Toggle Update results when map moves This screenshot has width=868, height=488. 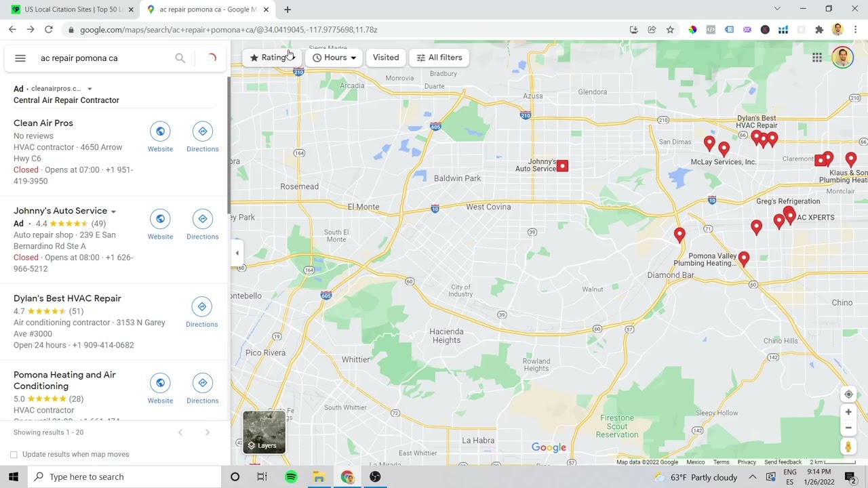[x=14, y=455]
